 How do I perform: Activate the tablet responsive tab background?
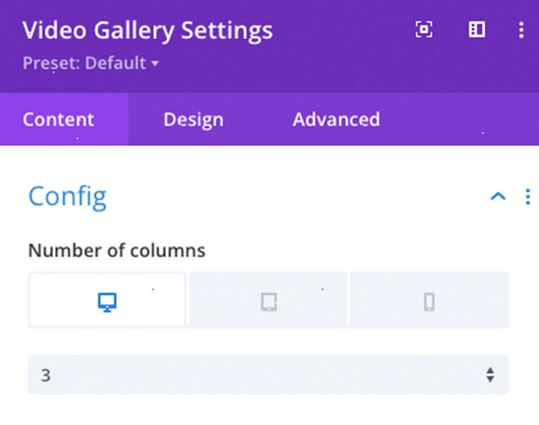(268, 300)
